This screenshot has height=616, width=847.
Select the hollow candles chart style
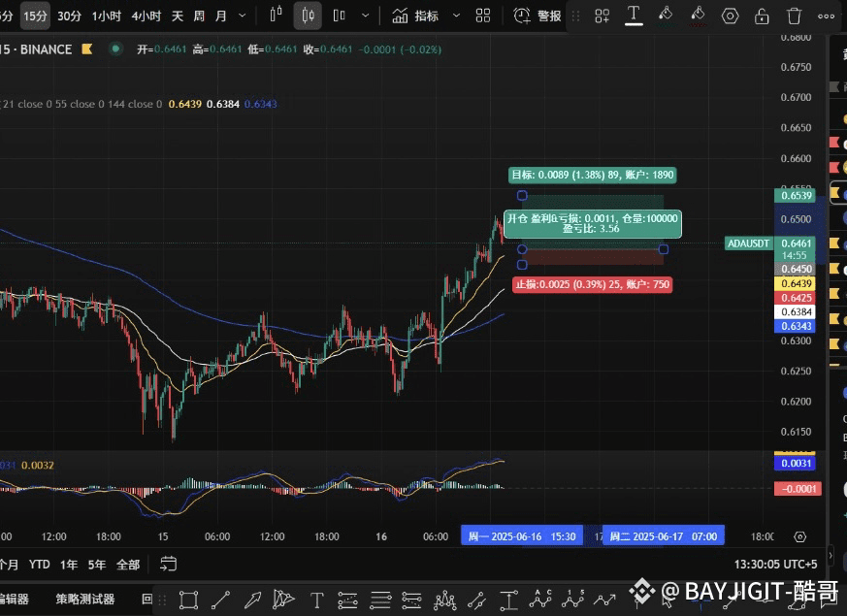340,16
